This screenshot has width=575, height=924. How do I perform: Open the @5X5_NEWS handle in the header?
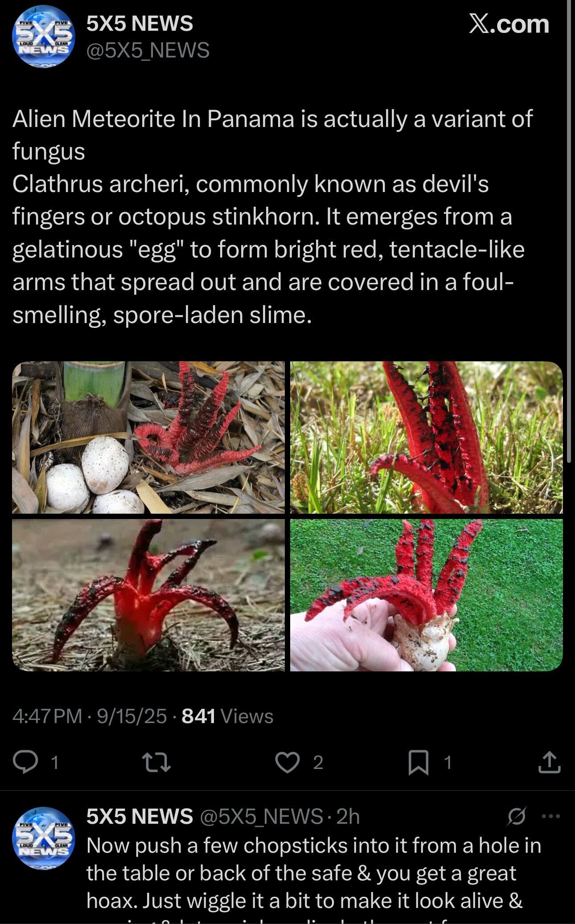click(x=148, y=50)
